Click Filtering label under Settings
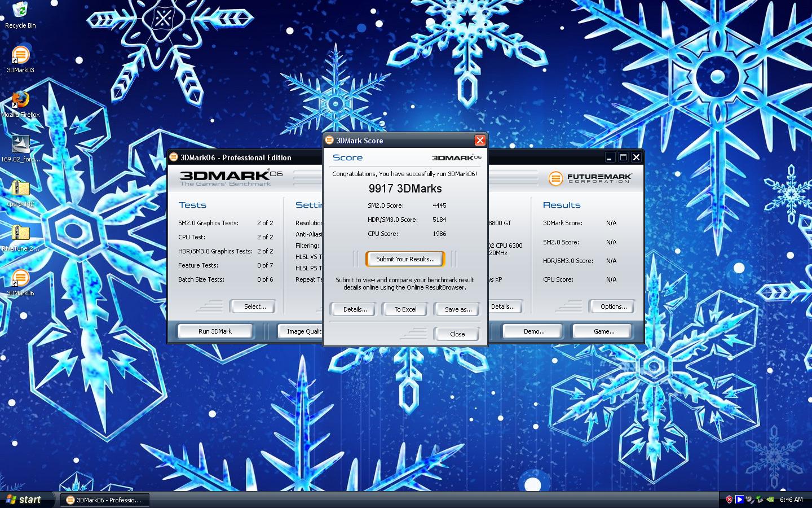This screenshot has height=508, width=812. [307, 246]
